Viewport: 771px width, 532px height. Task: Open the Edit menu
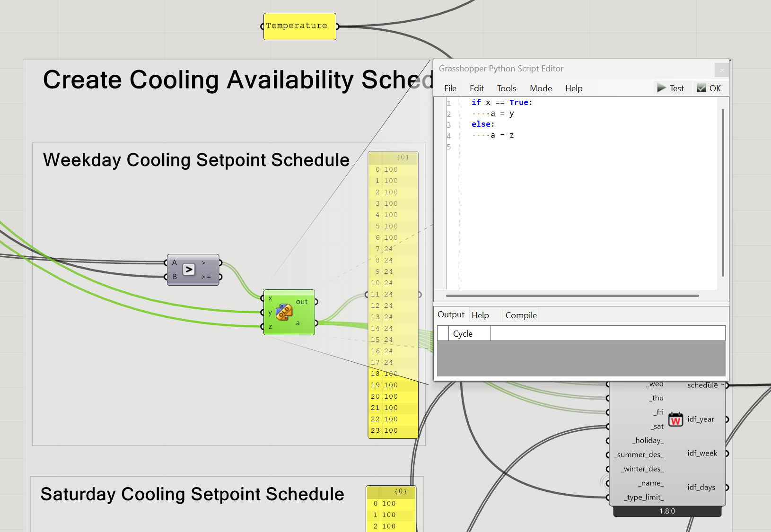click(477, 88)
